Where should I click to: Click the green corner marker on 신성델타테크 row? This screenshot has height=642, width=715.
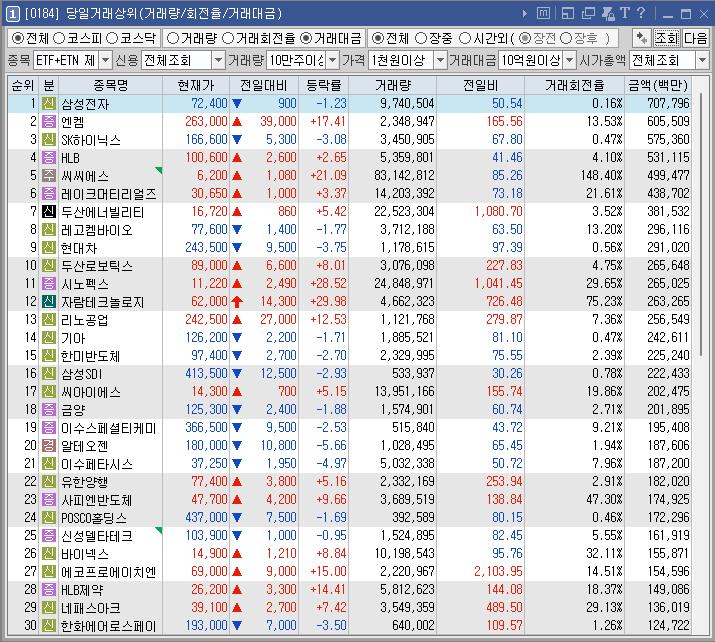coord(159,530)
